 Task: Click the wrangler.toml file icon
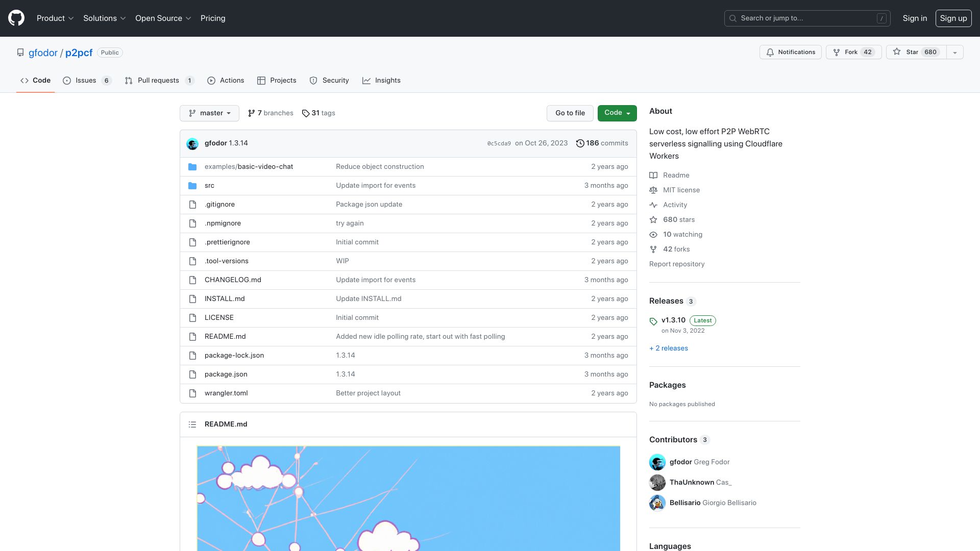(192, 393)
